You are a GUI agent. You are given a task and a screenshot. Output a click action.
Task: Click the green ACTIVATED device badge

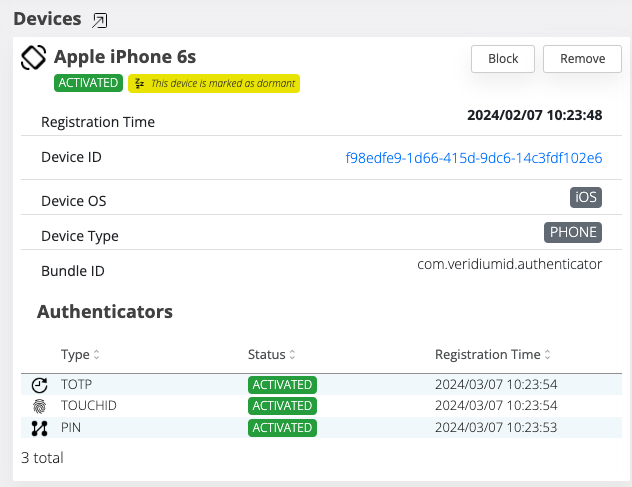(88, 84)
